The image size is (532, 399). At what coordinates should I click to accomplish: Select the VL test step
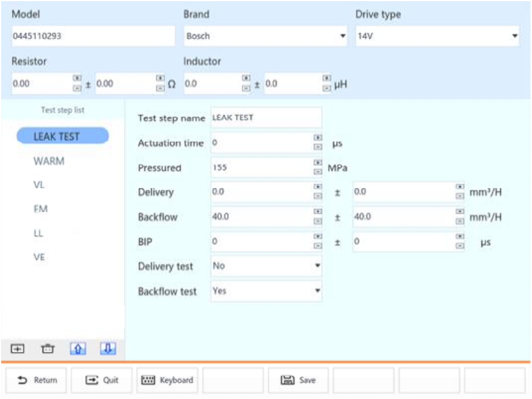(x=39, y=185)
